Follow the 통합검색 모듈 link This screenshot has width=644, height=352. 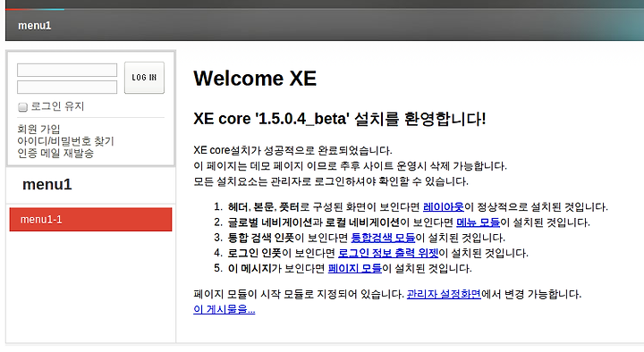383,238
